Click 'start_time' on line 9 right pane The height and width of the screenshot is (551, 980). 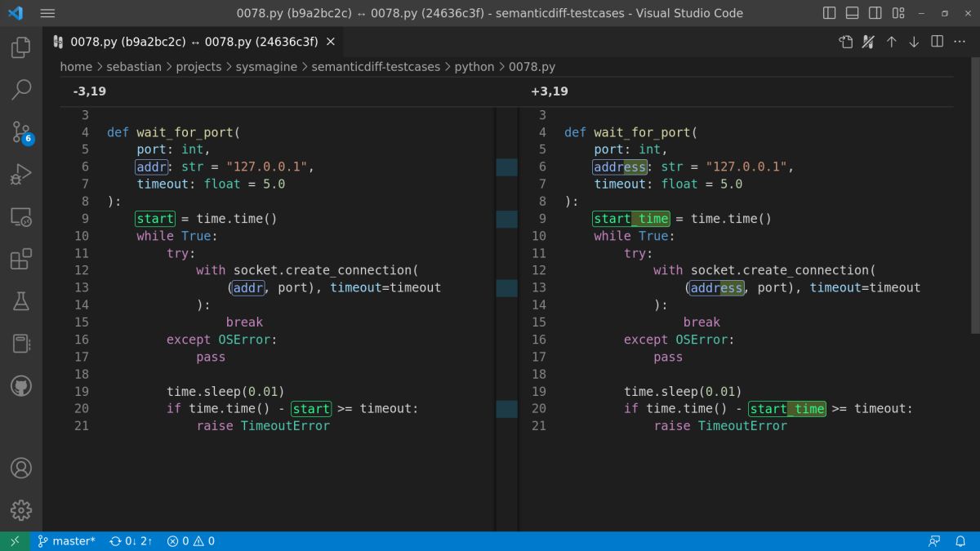631,219
